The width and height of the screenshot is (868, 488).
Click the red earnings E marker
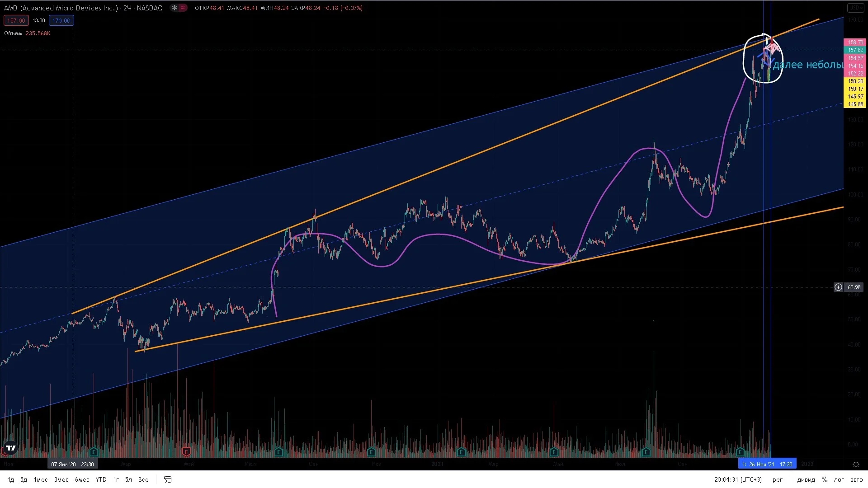[186, 451]
